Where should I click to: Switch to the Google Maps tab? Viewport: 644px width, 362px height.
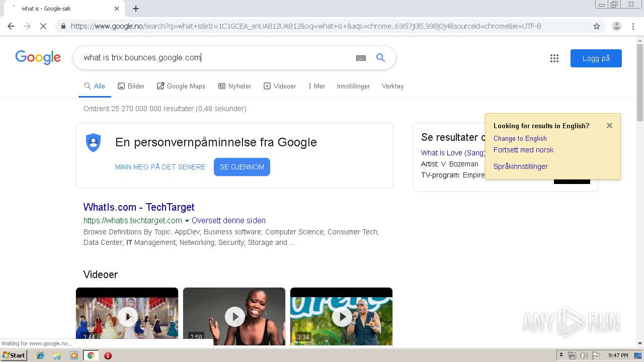[x=181, y=86]
